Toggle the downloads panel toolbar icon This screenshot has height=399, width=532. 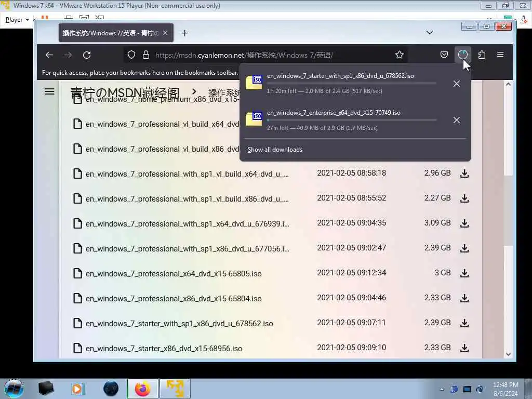(462, 55)
